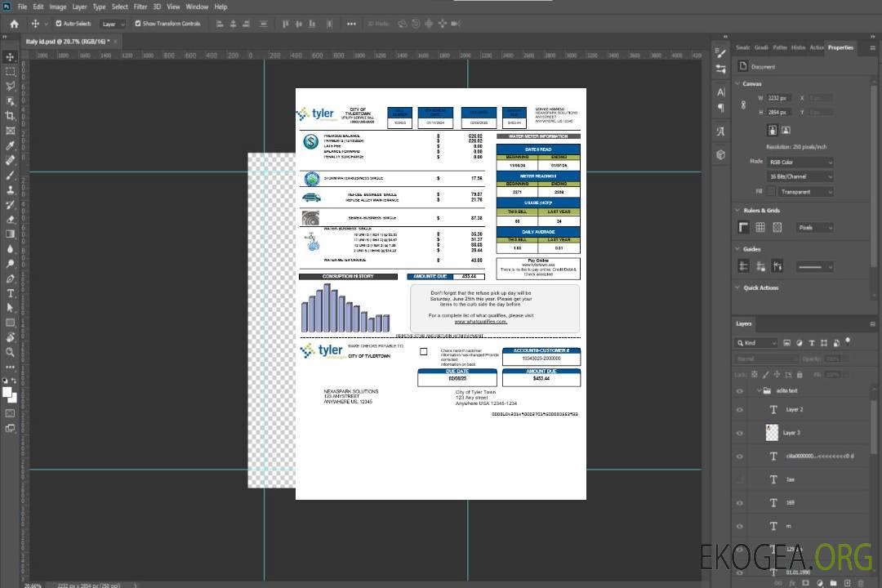
Task: Toggle the Auto-Select checkbox
Action: (x=59, y=24)
